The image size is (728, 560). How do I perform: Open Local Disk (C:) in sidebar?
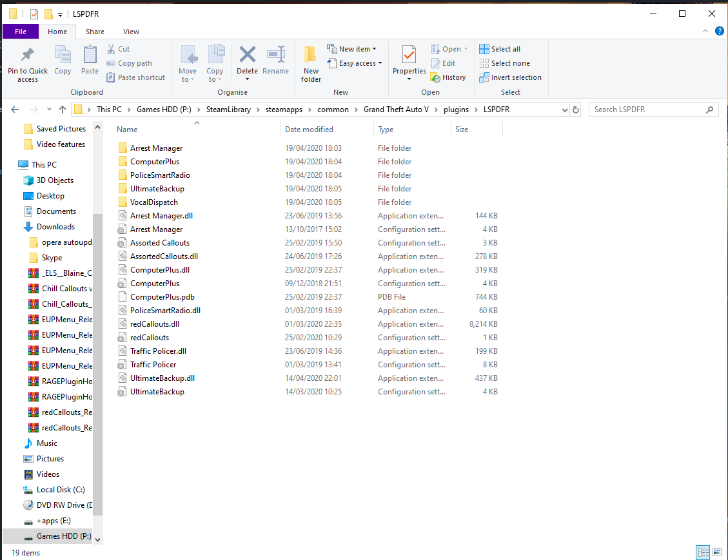(x=61, y=490)
